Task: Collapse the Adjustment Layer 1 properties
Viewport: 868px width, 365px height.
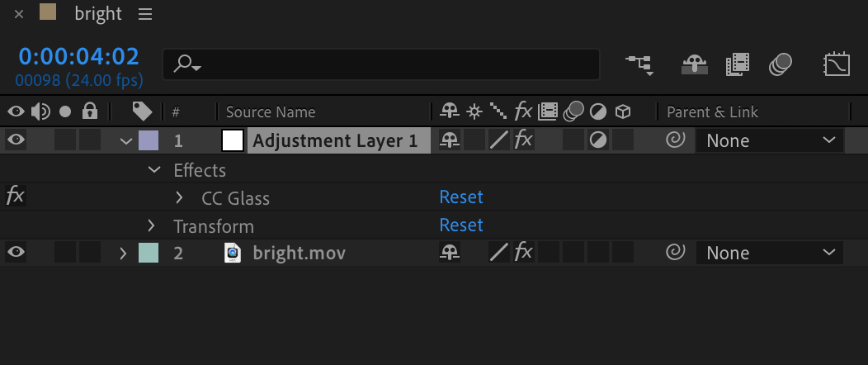Action: [x=126, y=141]
